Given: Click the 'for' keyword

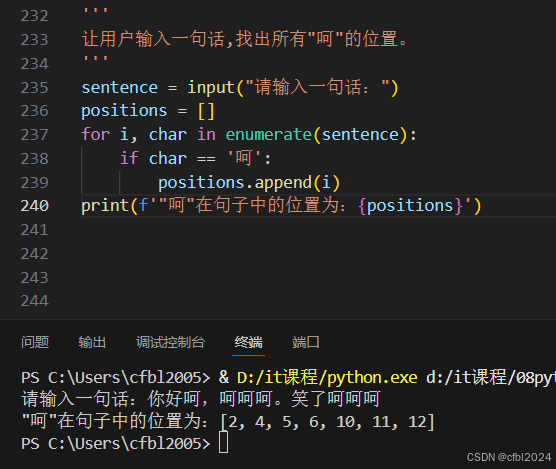Looking at the screenshot, I should [x=95, y=134].
